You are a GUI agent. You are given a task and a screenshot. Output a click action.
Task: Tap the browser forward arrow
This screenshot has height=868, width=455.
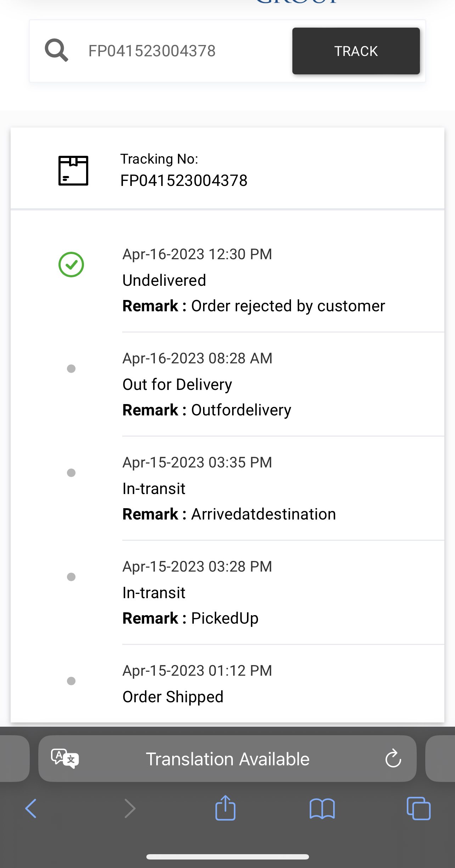click(130, 809)
